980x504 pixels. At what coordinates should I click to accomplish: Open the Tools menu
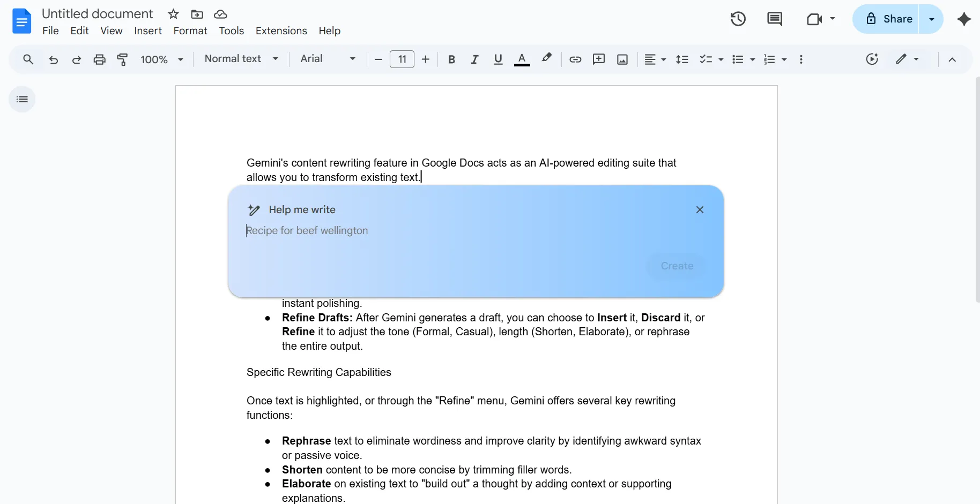232,31
